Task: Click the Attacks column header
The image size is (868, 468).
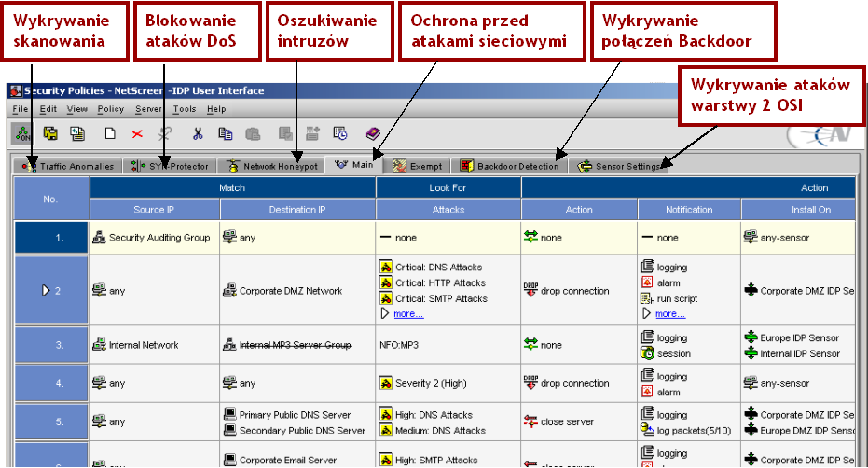Action: (x=448, y=210)
